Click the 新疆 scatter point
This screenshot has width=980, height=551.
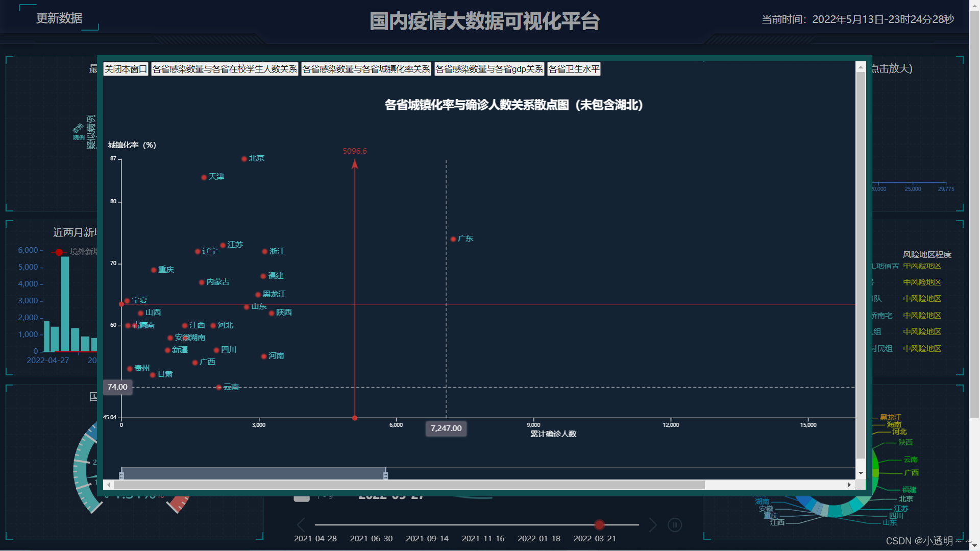[x=167, y=350]
